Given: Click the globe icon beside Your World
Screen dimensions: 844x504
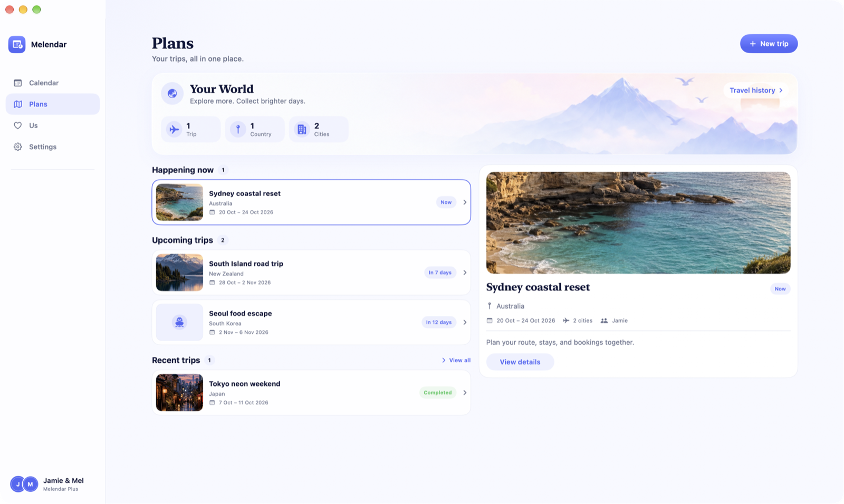Looking at the screenshot, I should pos(172,94).
